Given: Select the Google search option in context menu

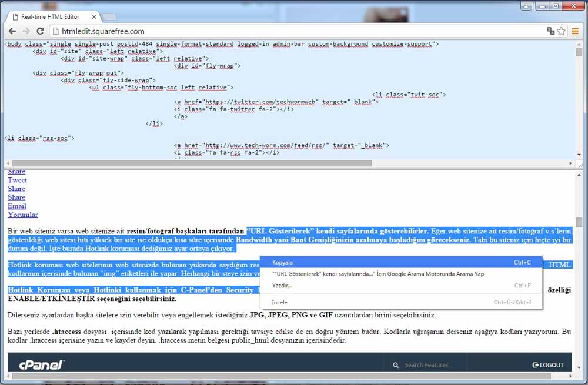Looking at the screenshot, I should [377, 274].
